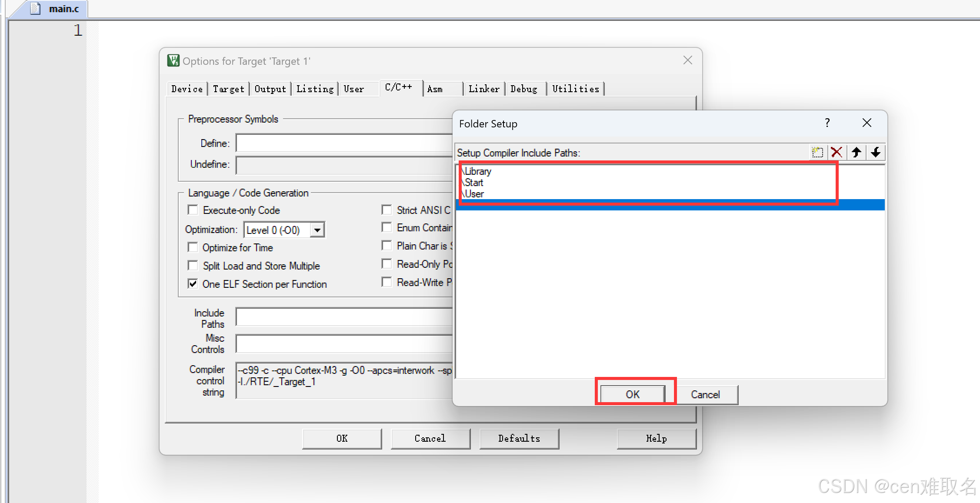The width and height of the screenshot is (980, 503).
Task: Switch to the Debug tab
Action: pos(523,89)
